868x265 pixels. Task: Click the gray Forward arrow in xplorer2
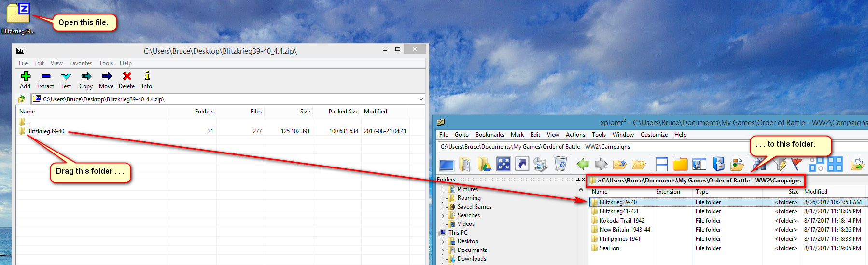[601, 165]
